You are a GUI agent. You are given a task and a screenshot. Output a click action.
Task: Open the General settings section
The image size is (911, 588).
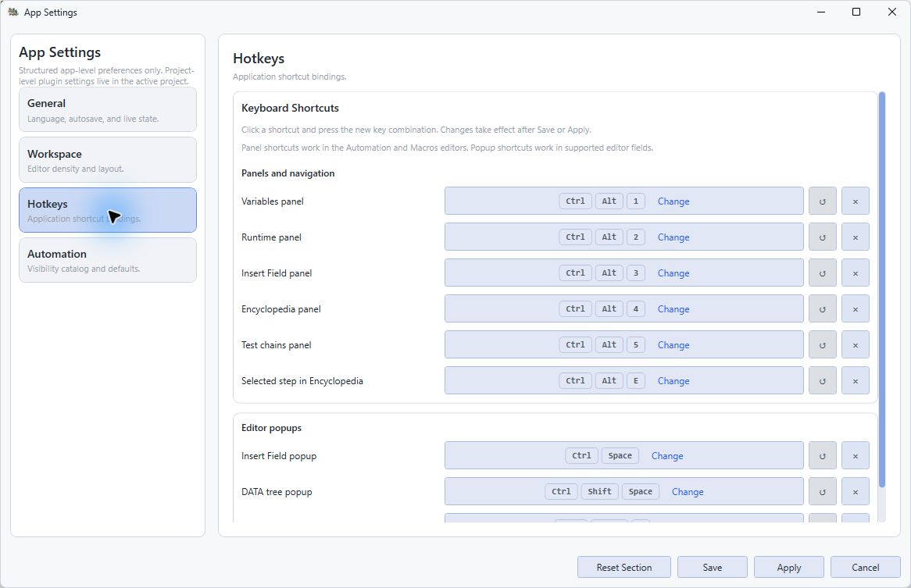108,109
